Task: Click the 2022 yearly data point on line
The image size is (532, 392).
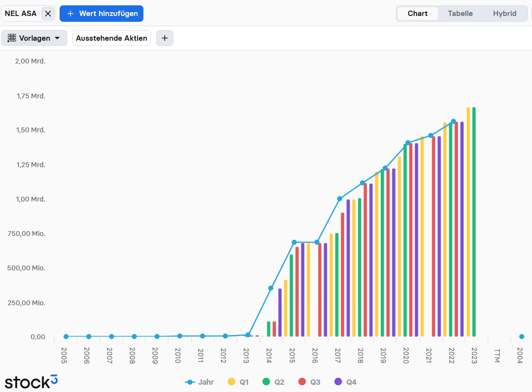Action: [x=454, y=122]
